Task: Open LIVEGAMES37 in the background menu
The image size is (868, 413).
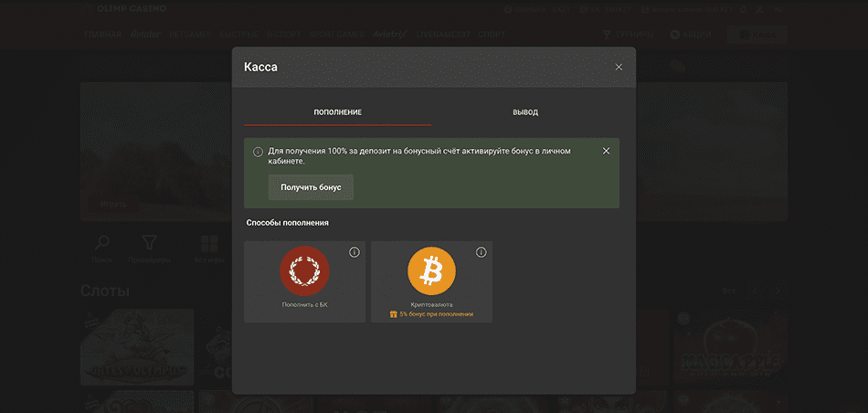Action: 443,35
